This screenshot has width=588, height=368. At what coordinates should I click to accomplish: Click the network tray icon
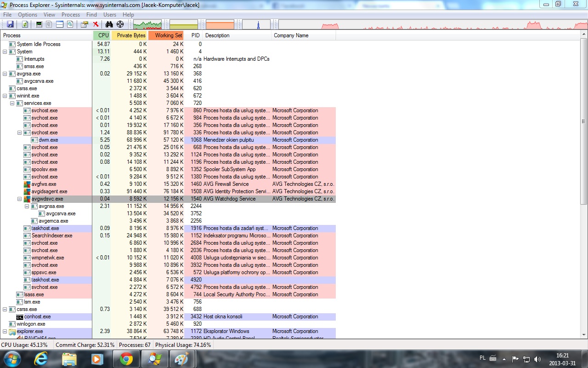526,359
